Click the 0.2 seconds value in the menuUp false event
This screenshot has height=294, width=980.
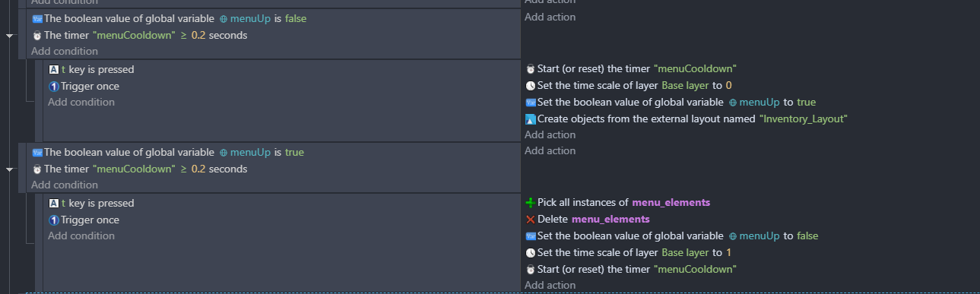[198, 35]
